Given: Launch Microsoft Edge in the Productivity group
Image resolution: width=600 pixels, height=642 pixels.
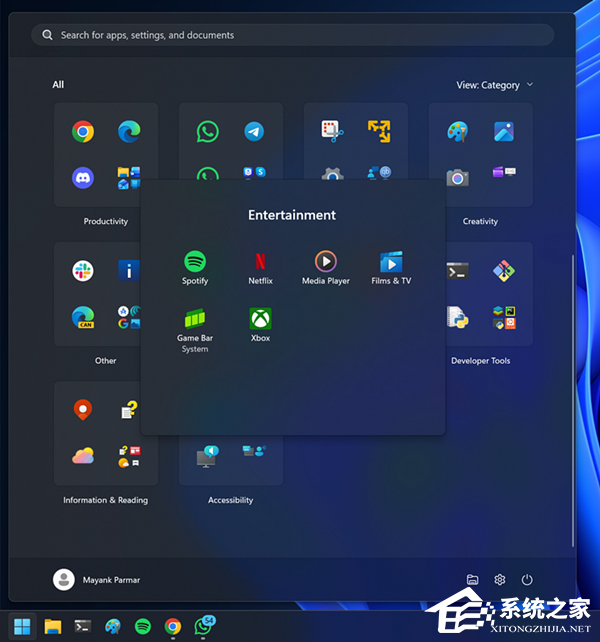Looking at the screenshot, I should pos(129,131).
